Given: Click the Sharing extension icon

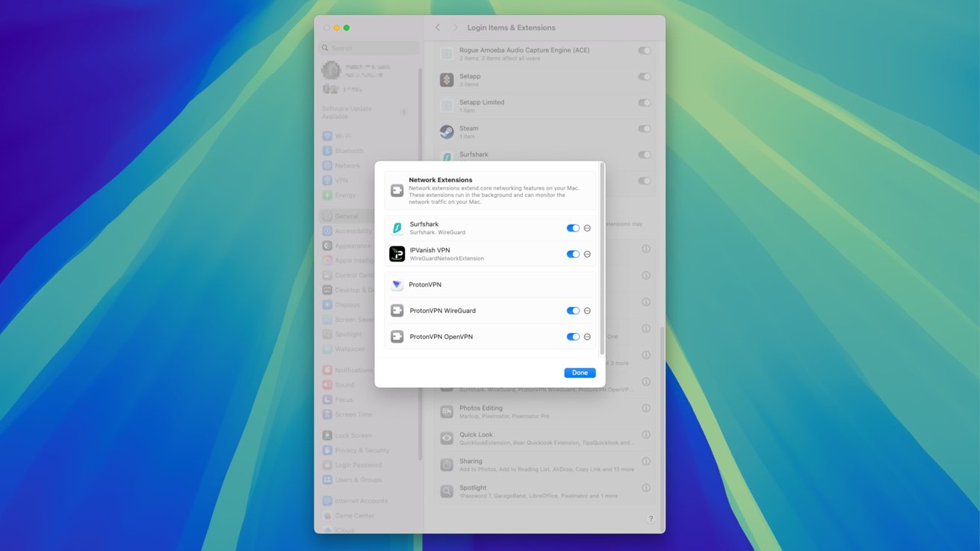Looking at the screenshot, I should click(447, 464).
